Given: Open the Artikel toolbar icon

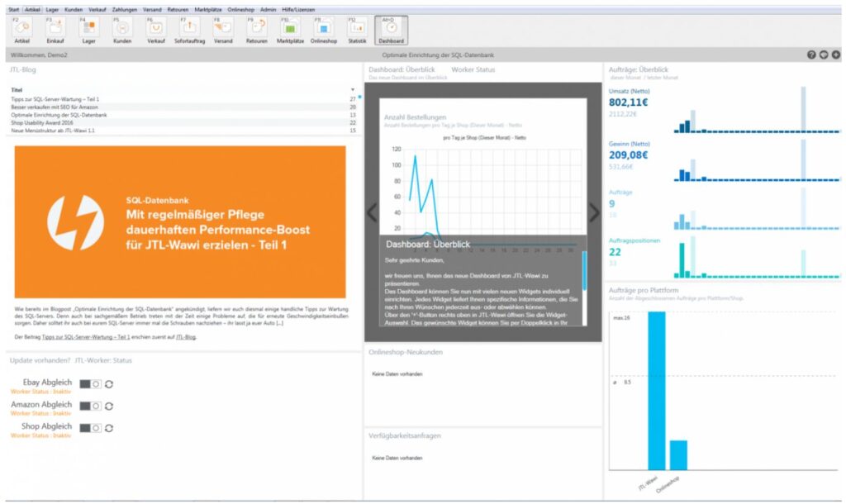Looking at the screenshot, I should 22,29.
